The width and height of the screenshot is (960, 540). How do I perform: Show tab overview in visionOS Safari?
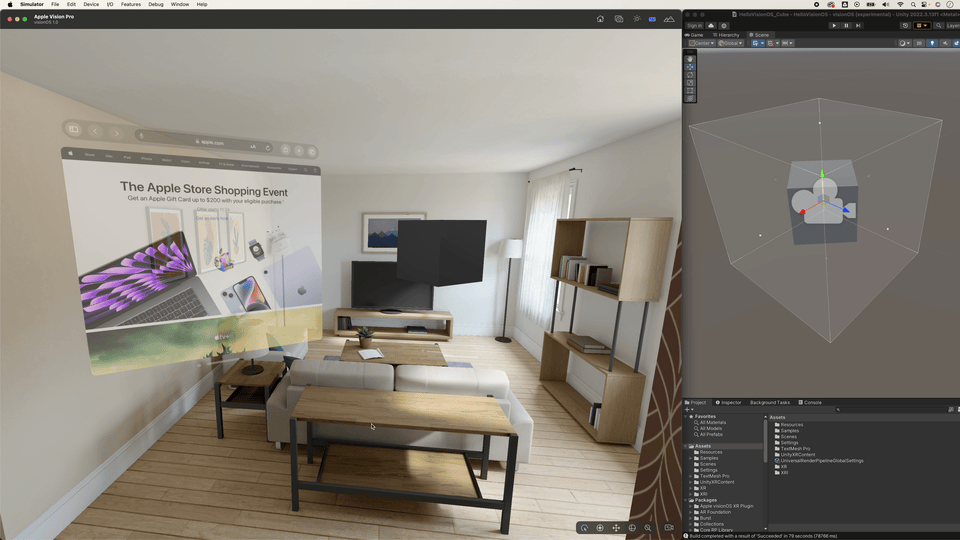point(312,152)
